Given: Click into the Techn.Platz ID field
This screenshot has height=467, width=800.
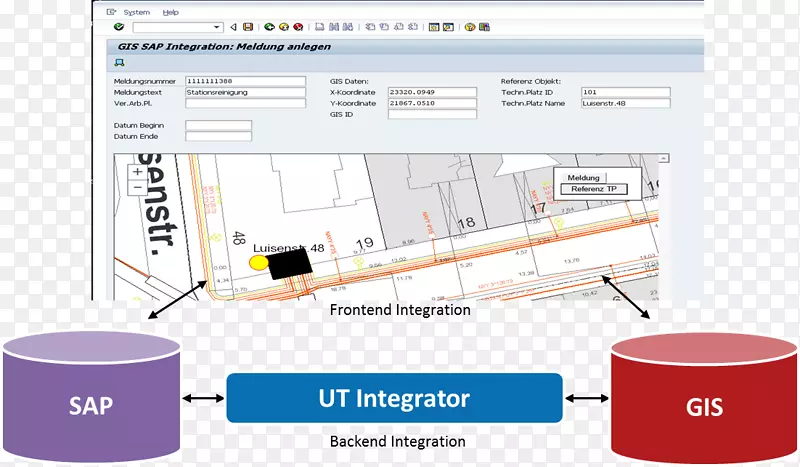Looking at the screenshot, I should tap(626, 92).
